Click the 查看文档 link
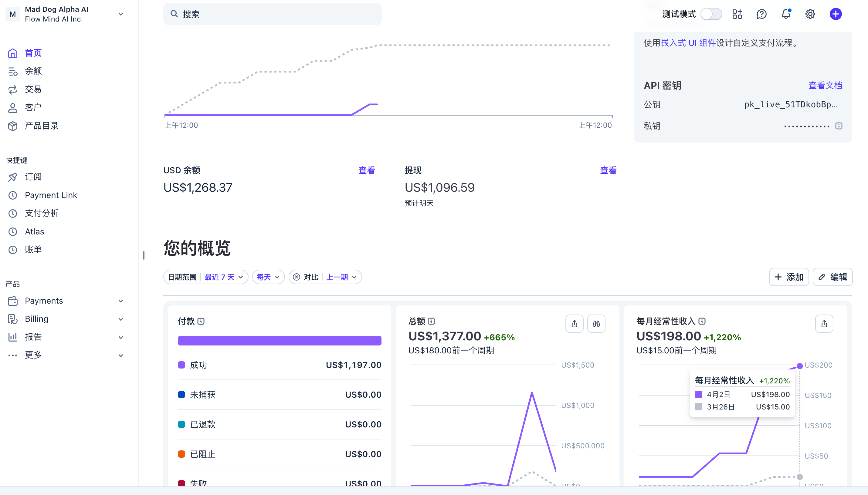 click(x=825, y=85)
